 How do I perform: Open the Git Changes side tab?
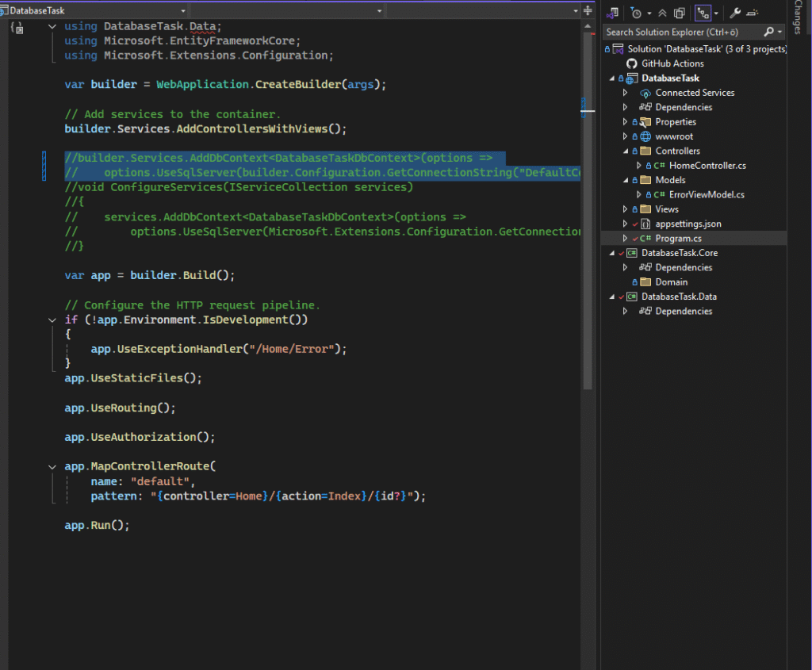[798, 17]
